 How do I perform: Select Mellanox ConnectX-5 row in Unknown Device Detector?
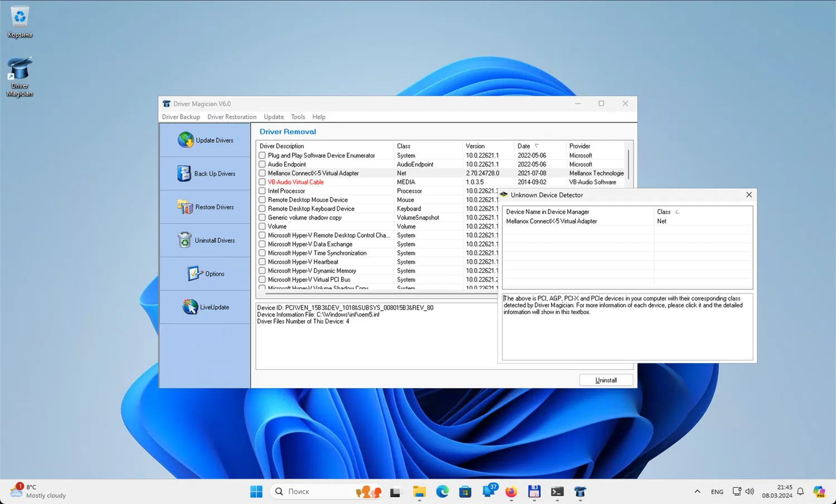tap(551, 221)
